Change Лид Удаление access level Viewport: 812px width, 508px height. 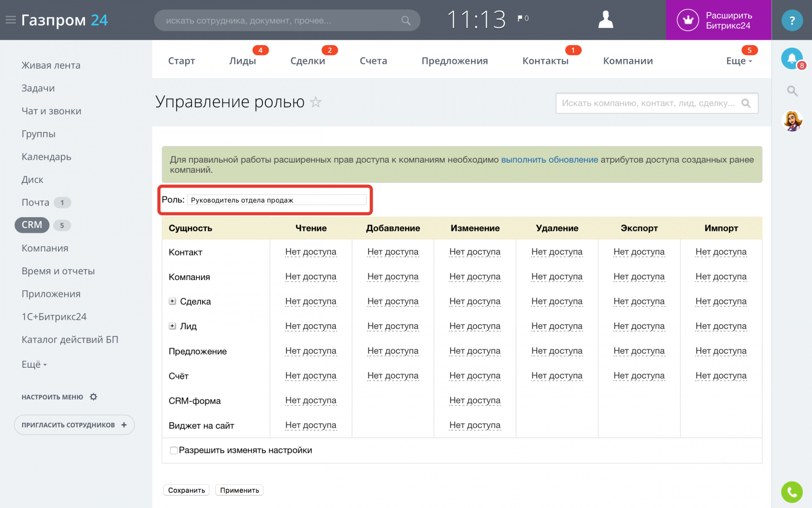point(557,326)
